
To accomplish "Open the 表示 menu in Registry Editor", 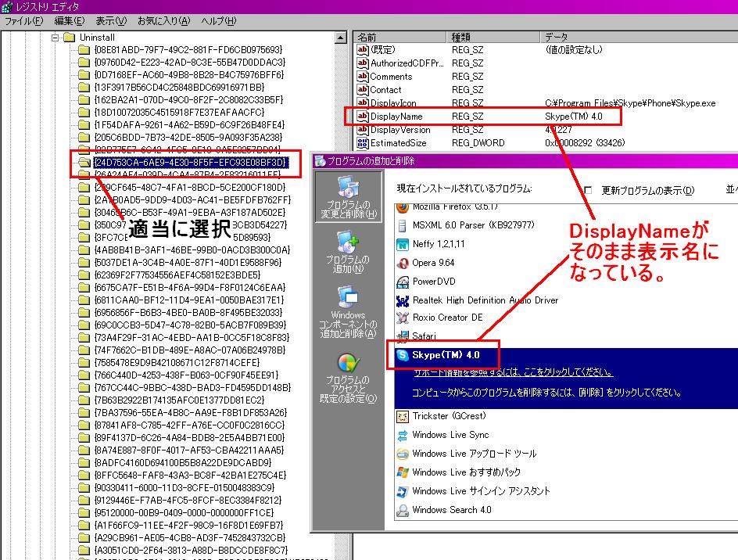I will [x=111, y=21].
